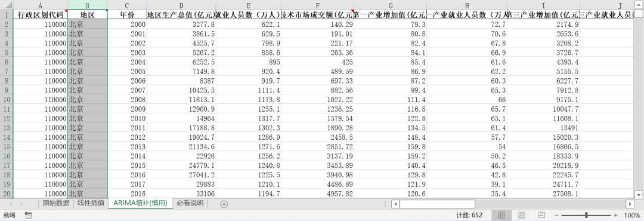Viewport: 644px width, 221px height.
Task: Click the 地区 header cell
Action: [x=88, y=14]
